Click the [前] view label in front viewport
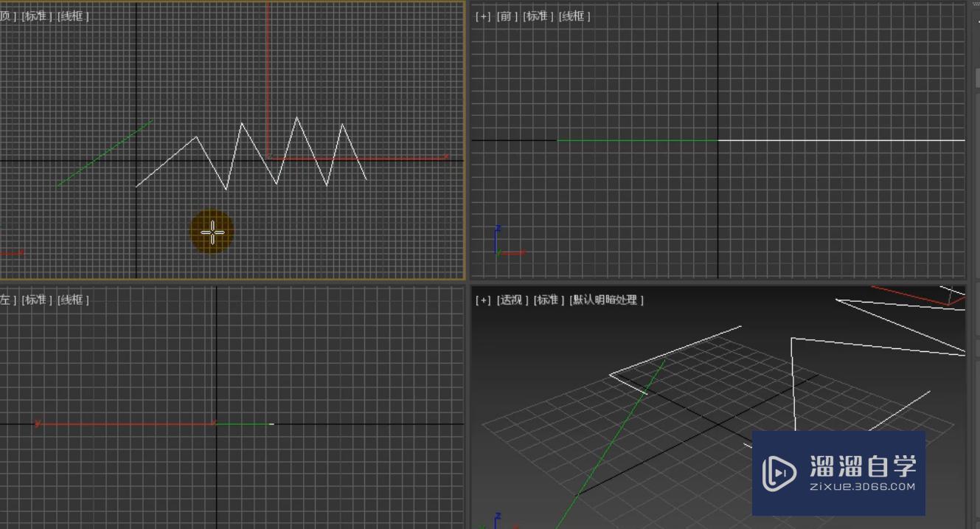 tap(507, 16)
